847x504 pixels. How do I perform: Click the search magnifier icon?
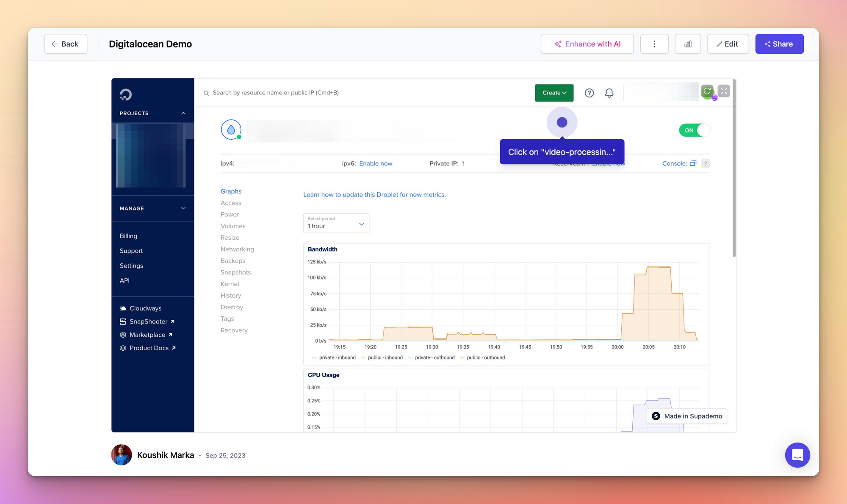pyautogui.click(x=206, y=93)
